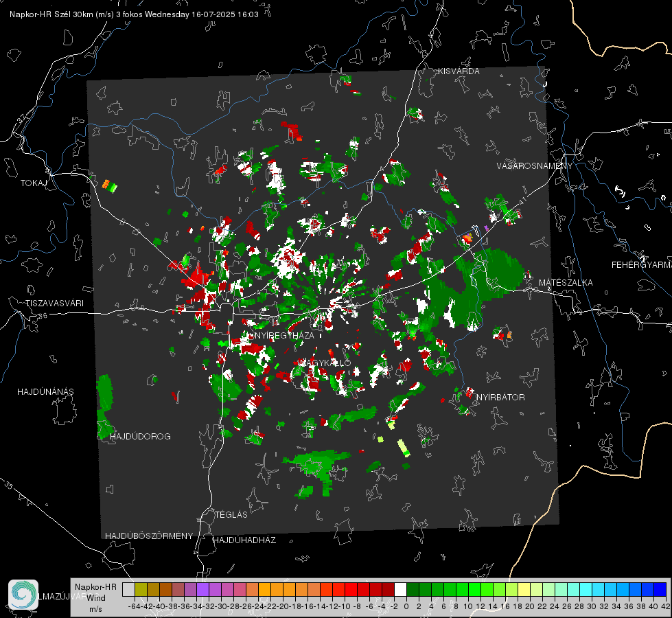
Task: Click the road number 41 near Vásárosnamény
Action: pos(522,201)
